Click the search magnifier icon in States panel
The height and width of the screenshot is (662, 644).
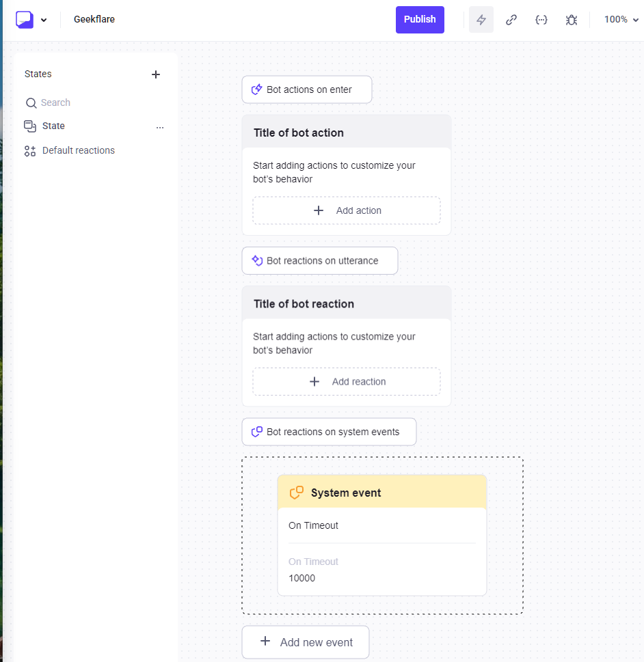[31, 103]
